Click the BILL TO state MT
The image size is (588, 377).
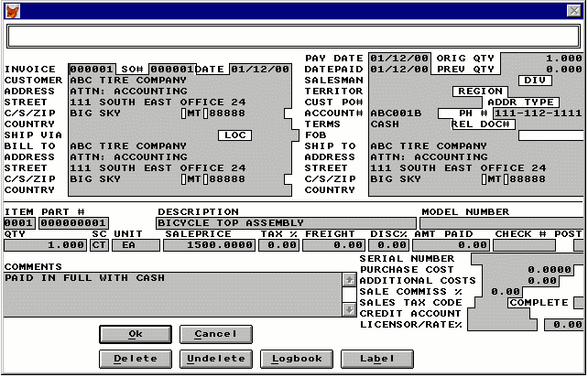[x=194, y=179]
